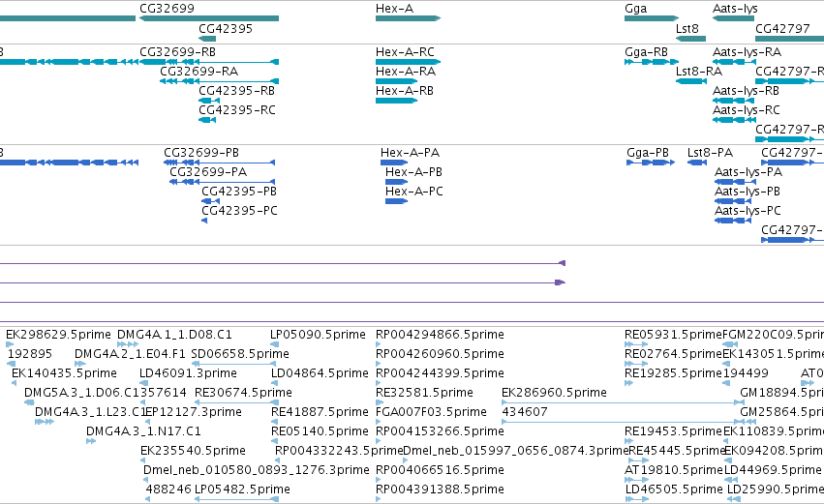Select EST SD06658.5prime
This screenshot has width=824, height=504.
coord(240,354)
